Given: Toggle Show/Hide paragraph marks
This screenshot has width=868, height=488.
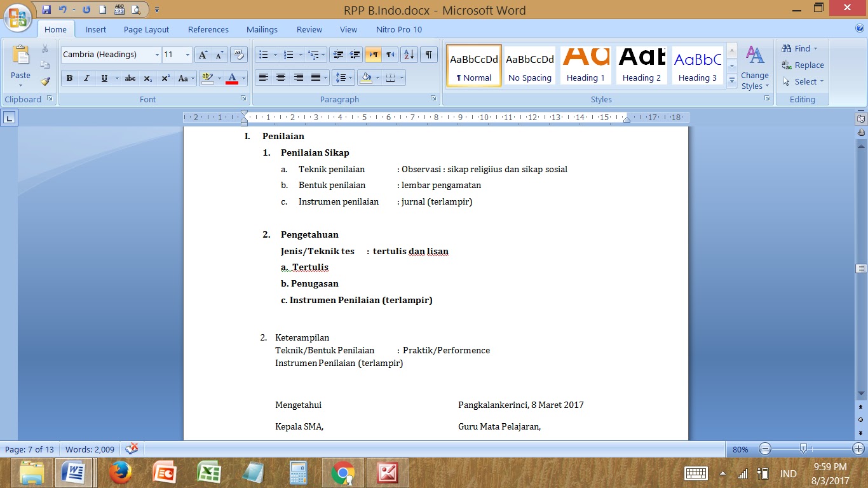Looking at the screenshot, I should (429, 55).
